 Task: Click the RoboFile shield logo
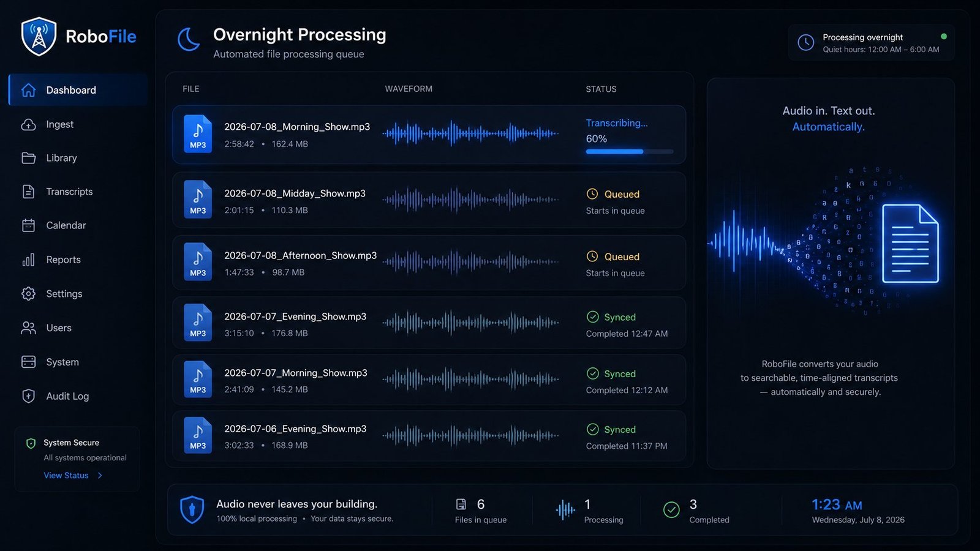point(39,37)
